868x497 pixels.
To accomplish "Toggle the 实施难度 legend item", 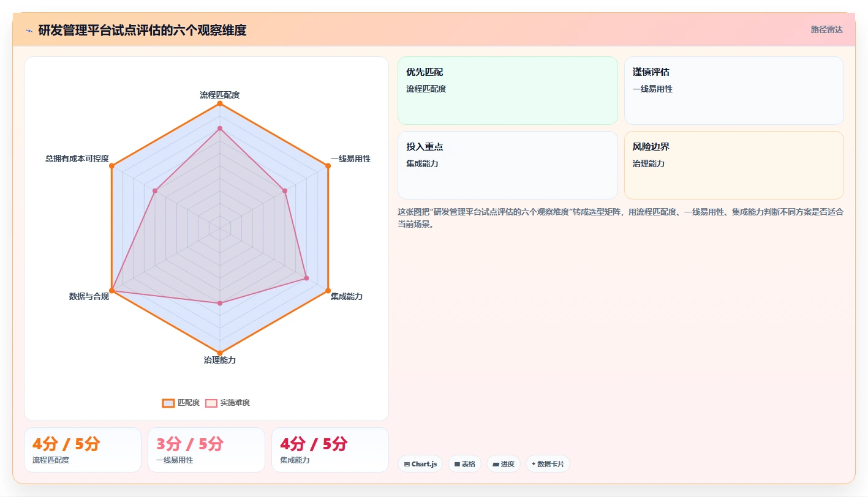I will click(x=228, y=403).
